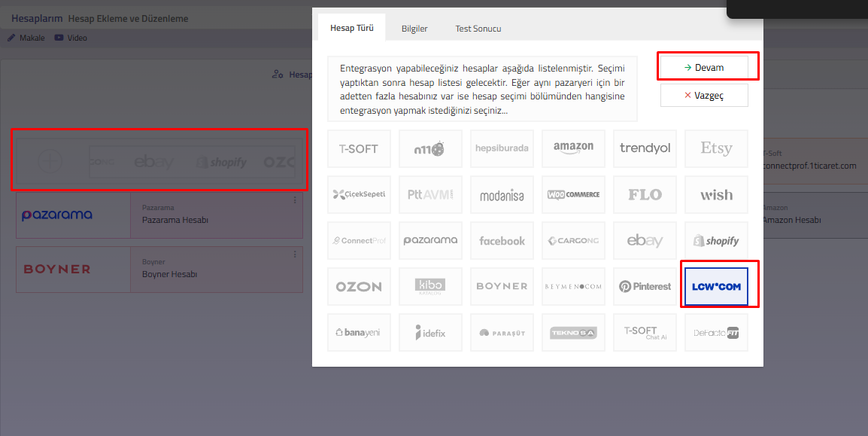This screenshot has width=868, height=436.
Task: Switch to the Bilgiler tab
Action: click(414, 29)
